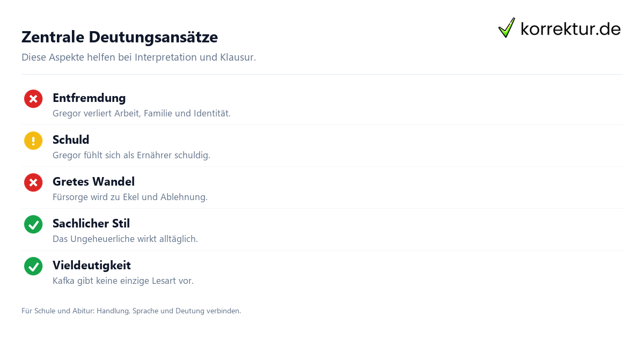Select the Entfremdung heading
This screenshot has width=644, height=338.
[x=89, y=98]
